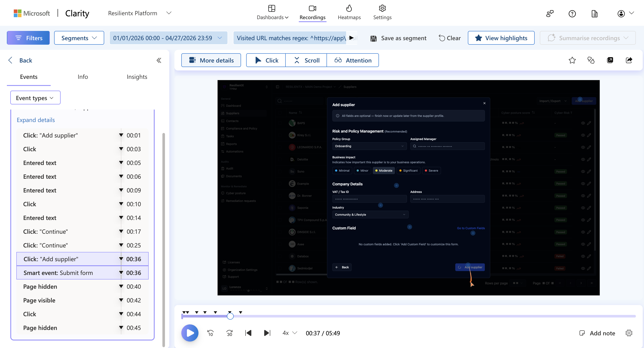Jump to Page hidden event at 00:40
The height and width of the screenshot is (348, 644).
[82, 287]
